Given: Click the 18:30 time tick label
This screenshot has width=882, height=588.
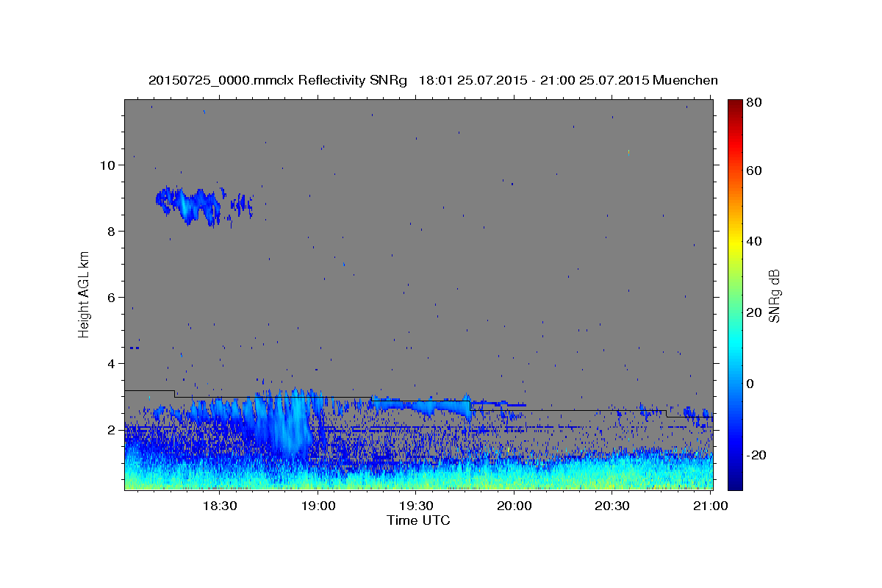Looking at the screenshot, I should pyautogui.click(x=219, y=506).
